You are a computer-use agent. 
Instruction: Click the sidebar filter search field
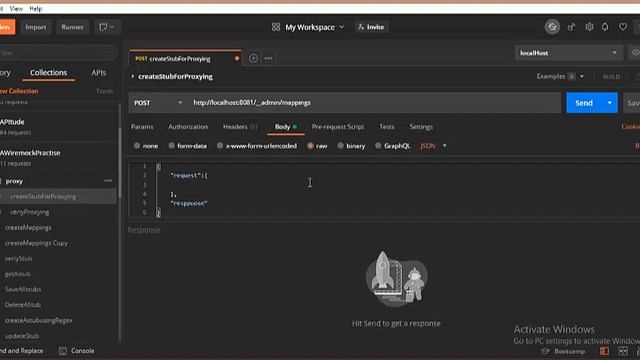coord(58,53)
